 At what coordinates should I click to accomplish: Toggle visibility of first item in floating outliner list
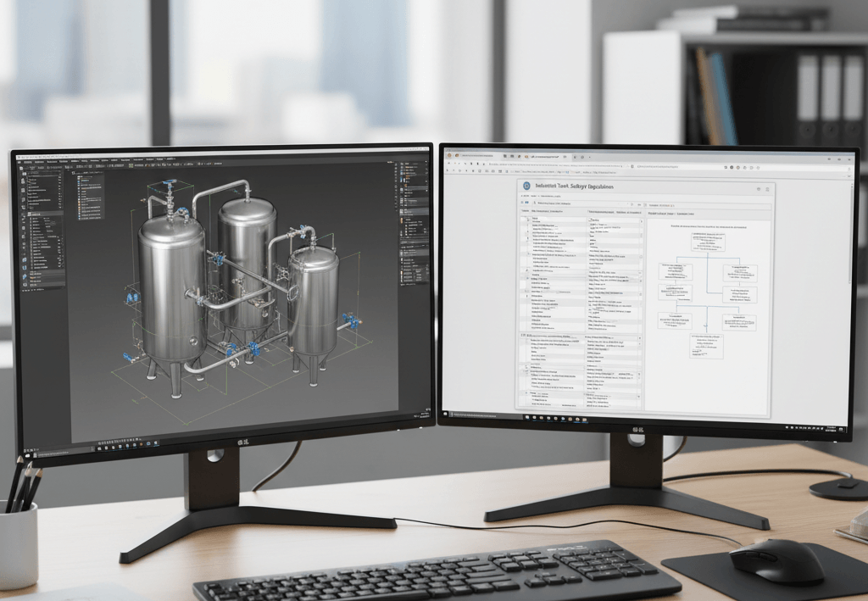coord(80,178)
